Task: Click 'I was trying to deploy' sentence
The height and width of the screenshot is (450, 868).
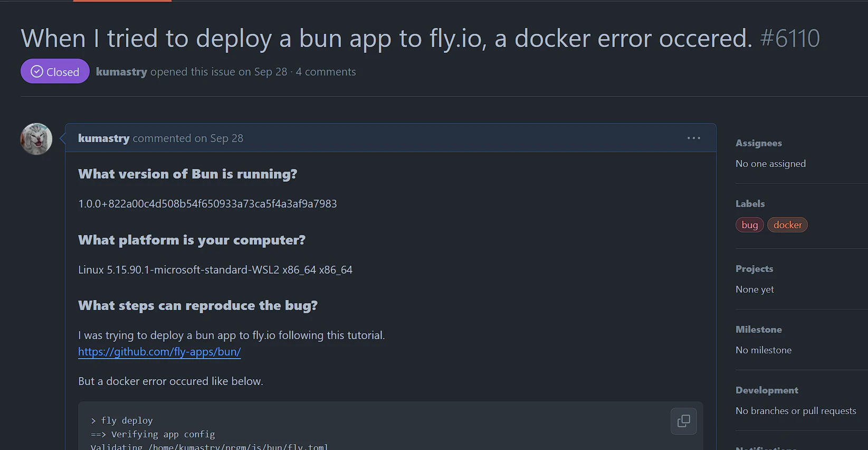Action: [x=232, y=335]
